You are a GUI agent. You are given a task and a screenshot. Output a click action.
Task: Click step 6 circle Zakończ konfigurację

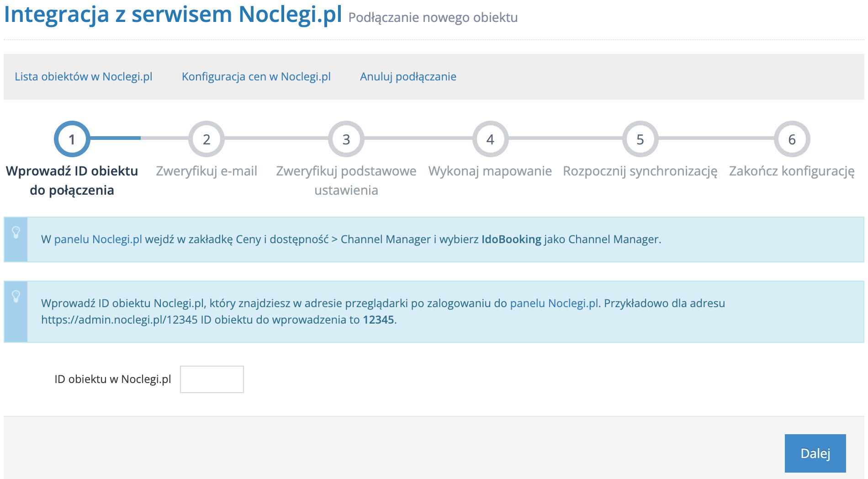[x=792, y=139]
